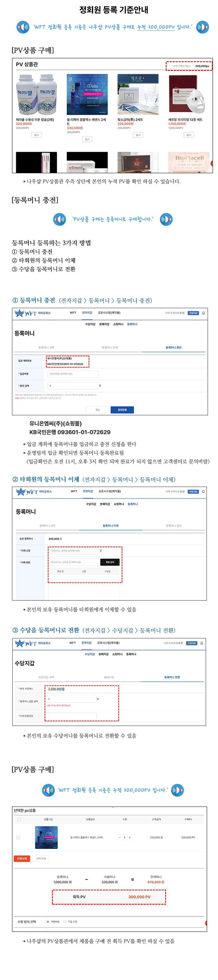218x980 pixels.
Task: Click the 이체 회원 ID search input field
Action: pos(74,562)
